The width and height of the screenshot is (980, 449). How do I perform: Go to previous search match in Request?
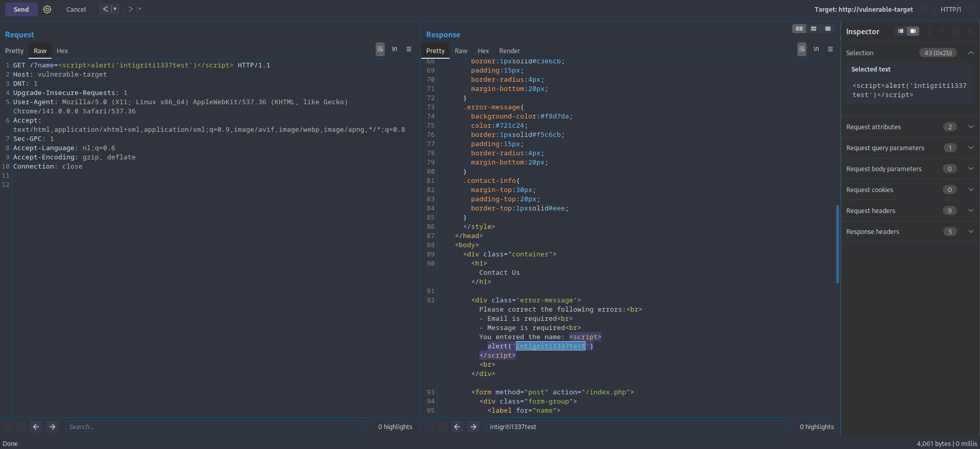(36, 427)
